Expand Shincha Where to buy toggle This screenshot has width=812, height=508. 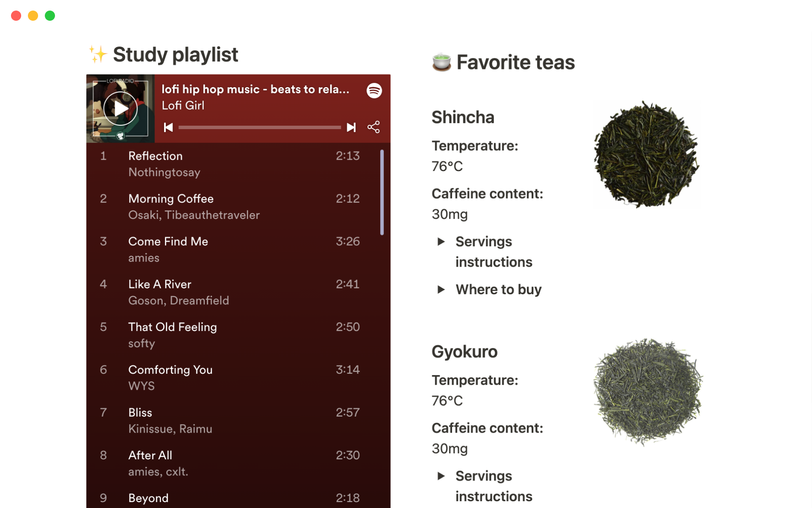pyautogui.click(x=441, y=290)
